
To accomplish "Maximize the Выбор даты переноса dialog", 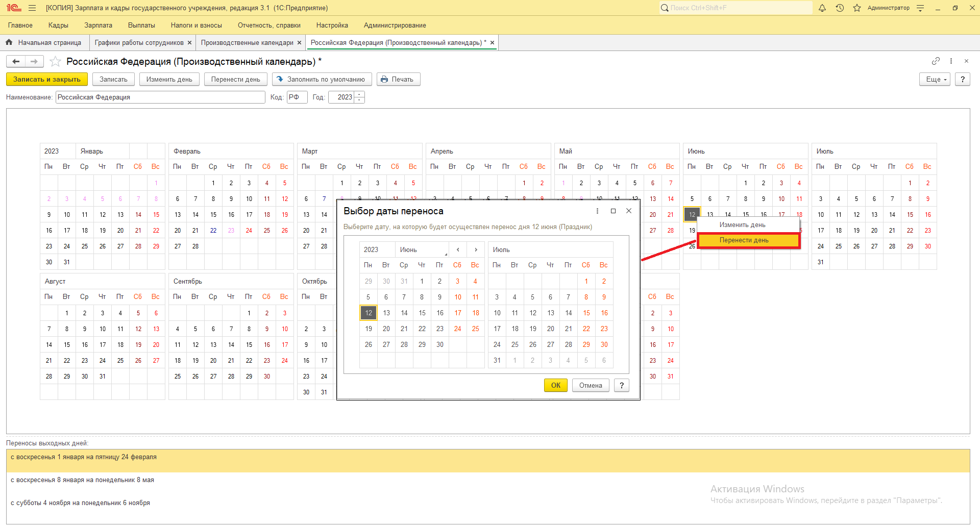I will pos(613,211).
